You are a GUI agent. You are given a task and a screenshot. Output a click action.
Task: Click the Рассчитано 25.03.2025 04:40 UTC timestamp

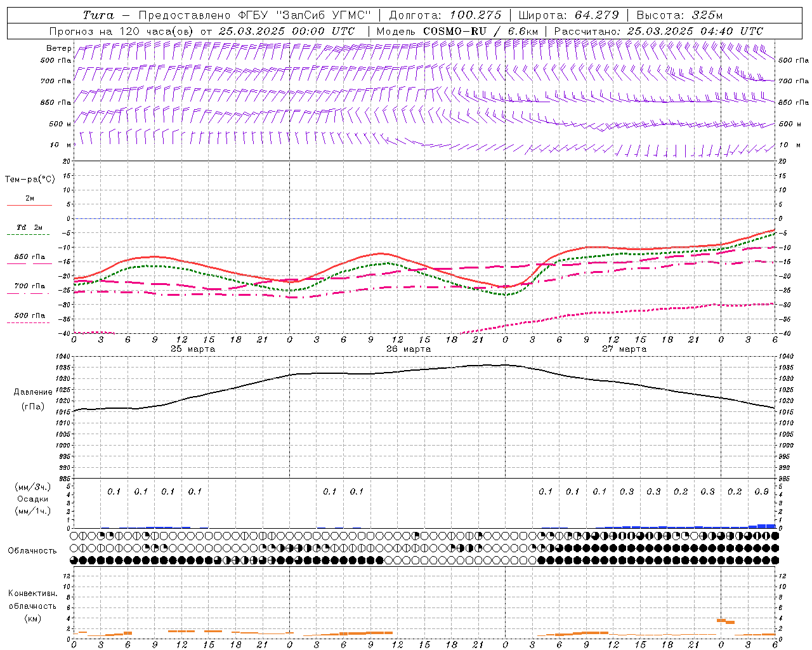pos(658,31)
